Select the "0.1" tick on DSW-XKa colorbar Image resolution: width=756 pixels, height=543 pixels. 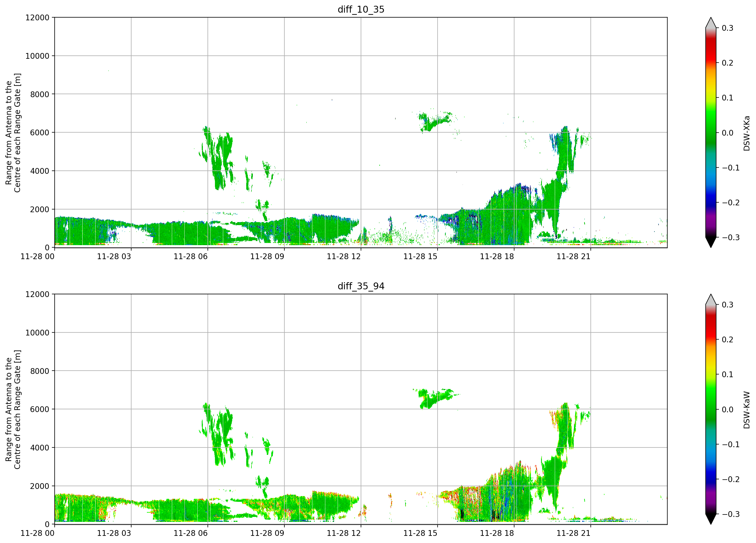(x=728, y=98)
